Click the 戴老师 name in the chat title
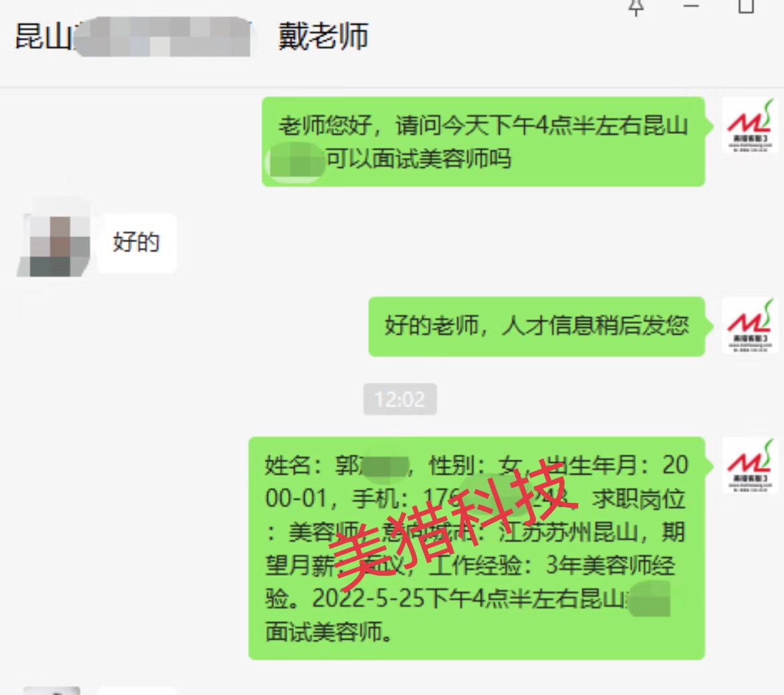This screenshot has width=784, height=695. 323,37
